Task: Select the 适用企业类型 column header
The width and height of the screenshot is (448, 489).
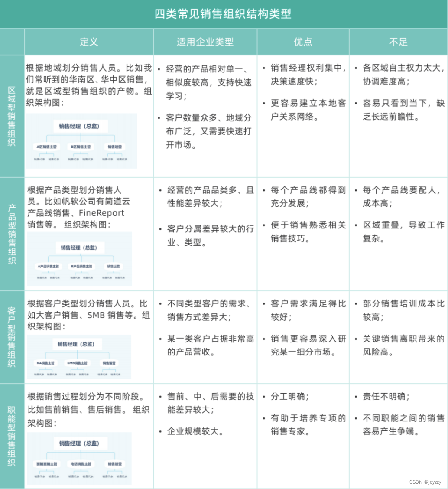Action: (205, 42)
